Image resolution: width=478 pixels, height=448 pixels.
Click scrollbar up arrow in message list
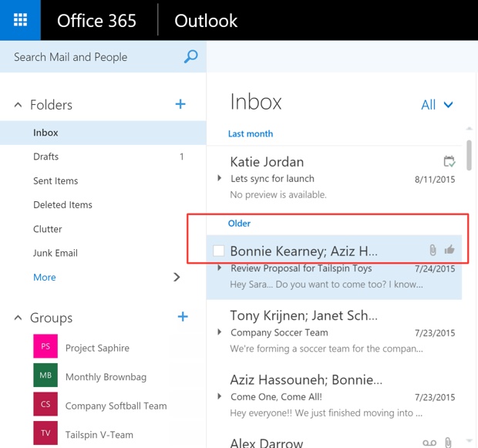pos(470,130)
